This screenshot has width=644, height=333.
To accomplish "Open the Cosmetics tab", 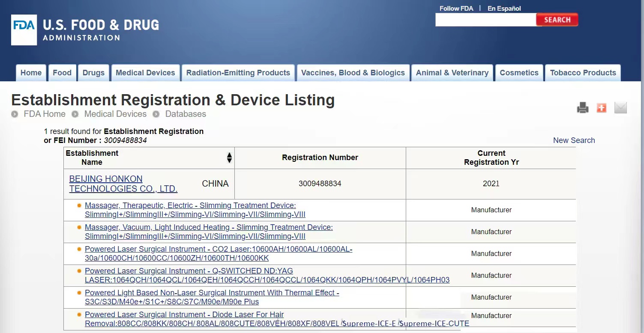I will (519, 73).
